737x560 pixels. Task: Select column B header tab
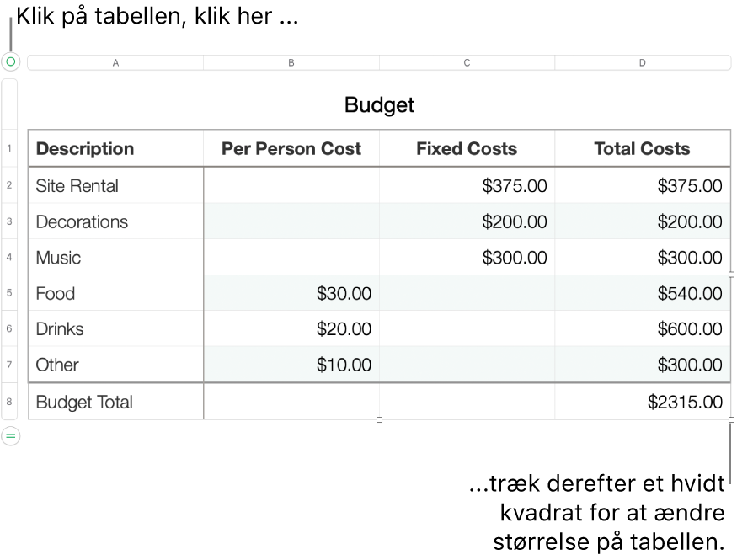tap(291, 63)
